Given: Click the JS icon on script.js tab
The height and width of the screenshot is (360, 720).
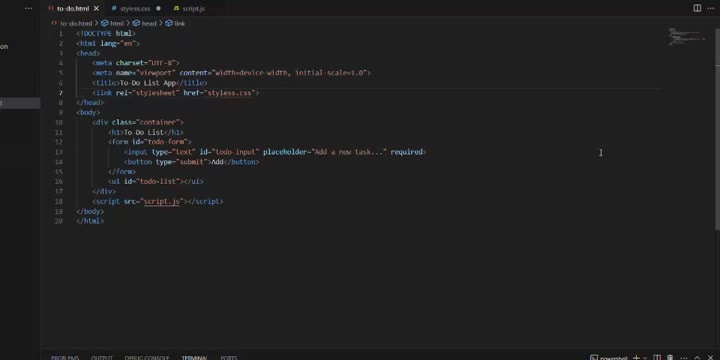Looking at the screenshot, I should [x=176, y=8].
